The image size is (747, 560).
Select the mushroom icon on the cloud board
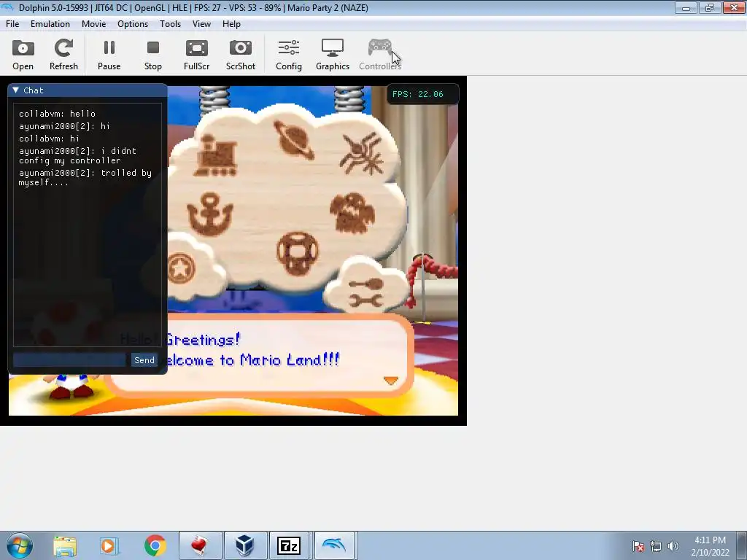(x=298, y=253)
